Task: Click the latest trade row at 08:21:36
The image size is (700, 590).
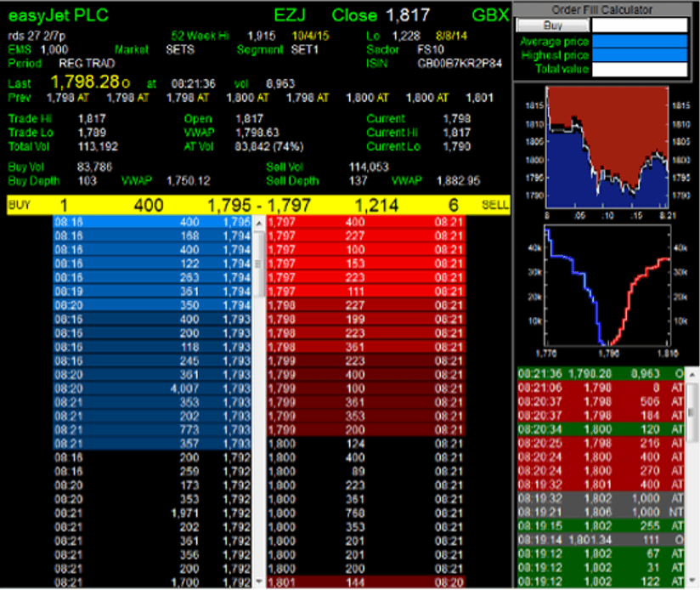Action: tap(607, 373)
